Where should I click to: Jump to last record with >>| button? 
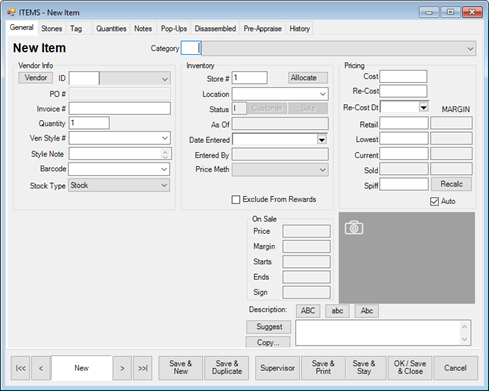click(143, 368)
